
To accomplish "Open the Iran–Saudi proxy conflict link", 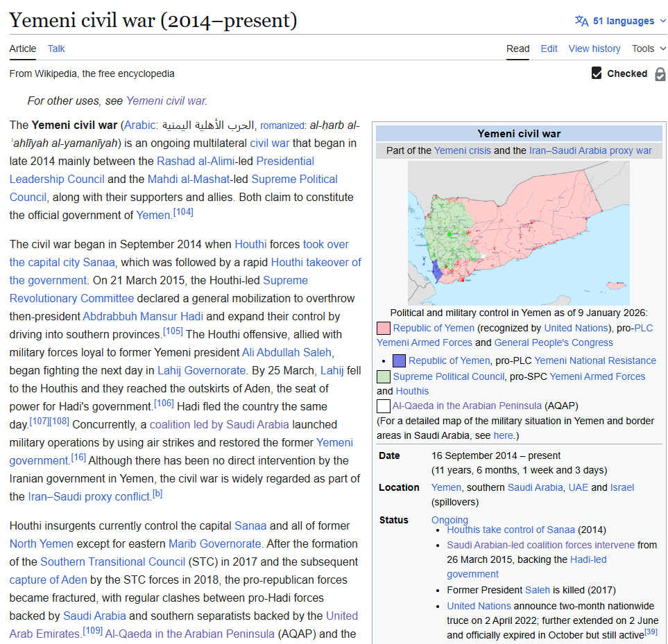I will point(89,497).
